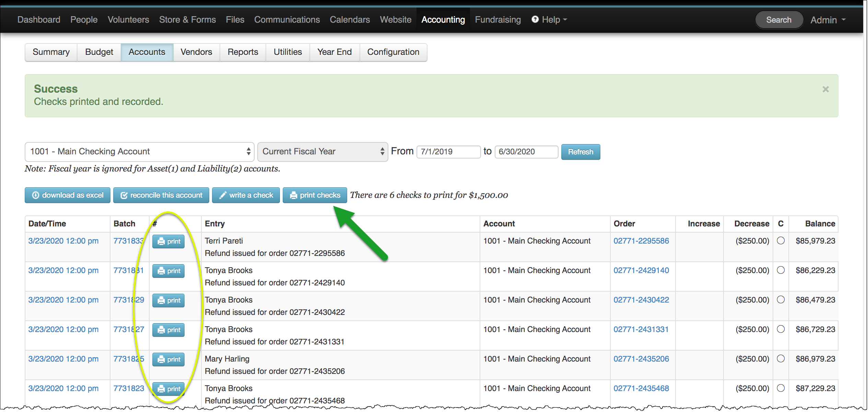Dismiss the Success alert banner
The height and width of the screenshot is (412, 868).
825,90
